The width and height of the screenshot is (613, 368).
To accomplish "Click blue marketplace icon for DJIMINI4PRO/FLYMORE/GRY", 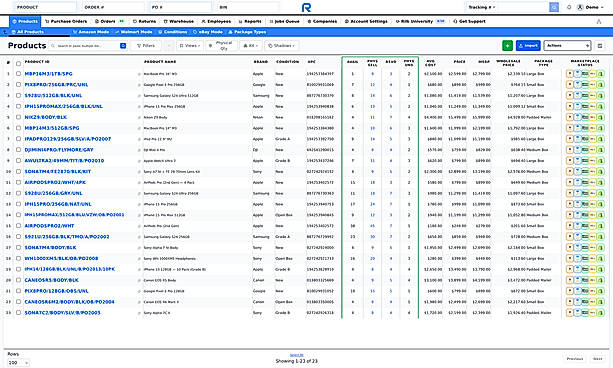I will pos(577,150).
